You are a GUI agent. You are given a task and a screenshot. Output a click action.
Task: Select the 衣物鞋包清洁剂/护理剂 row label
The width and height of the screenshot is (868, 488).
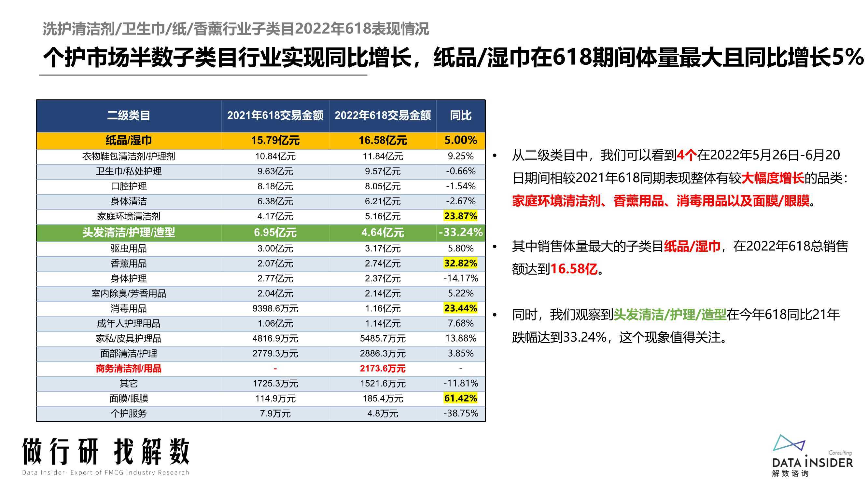tap(129, 156)
